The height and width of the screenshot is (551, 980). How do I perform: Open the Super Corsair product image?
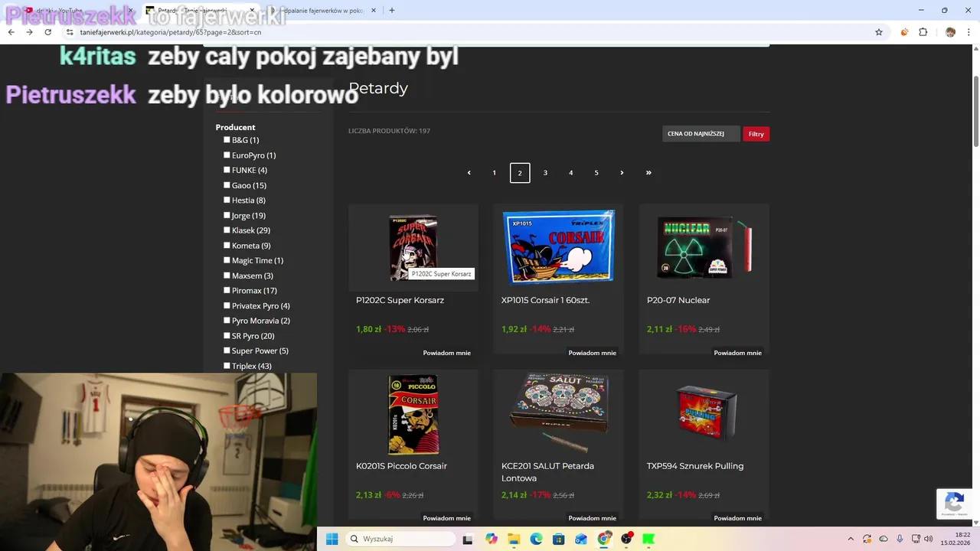[413, 248]
